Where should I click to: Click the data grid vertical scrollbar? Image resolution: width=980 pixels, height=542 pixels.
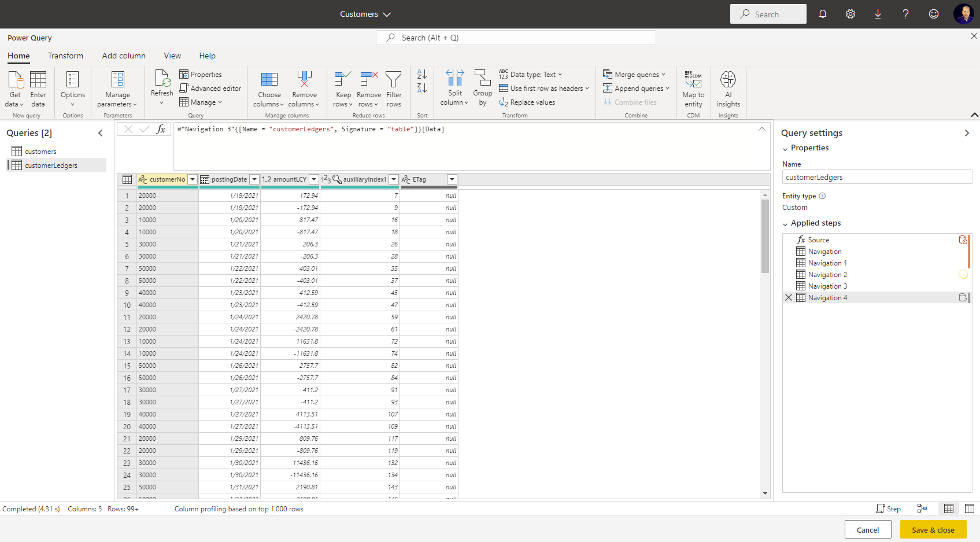(765, 237)
